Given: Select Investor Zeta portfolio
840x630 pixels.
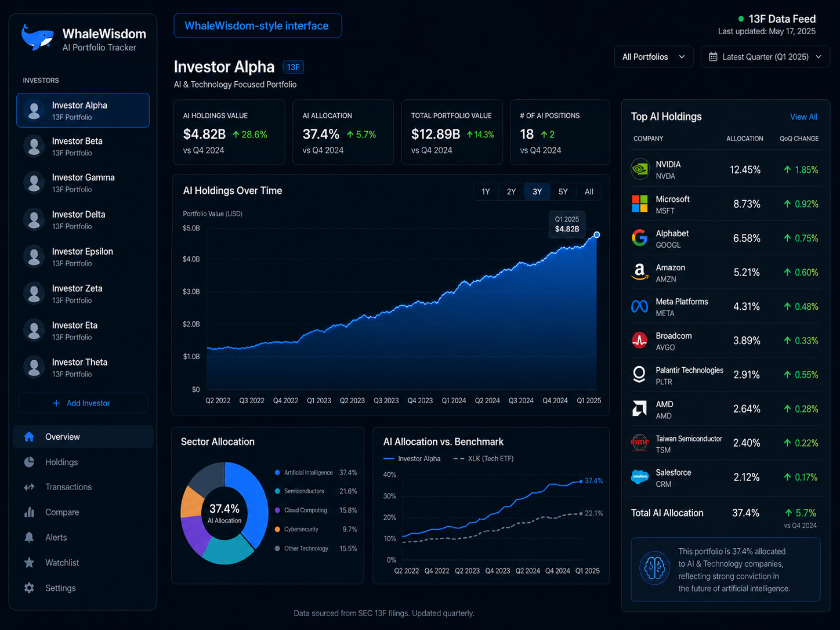Looking at the screenshot, I should point(83,294).
